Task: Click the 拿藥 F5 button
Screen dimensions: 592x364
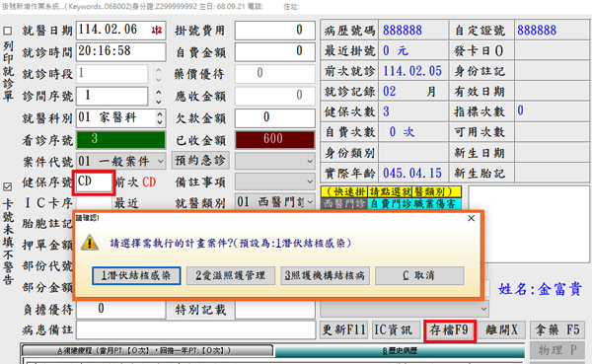Action: (557, 330)
